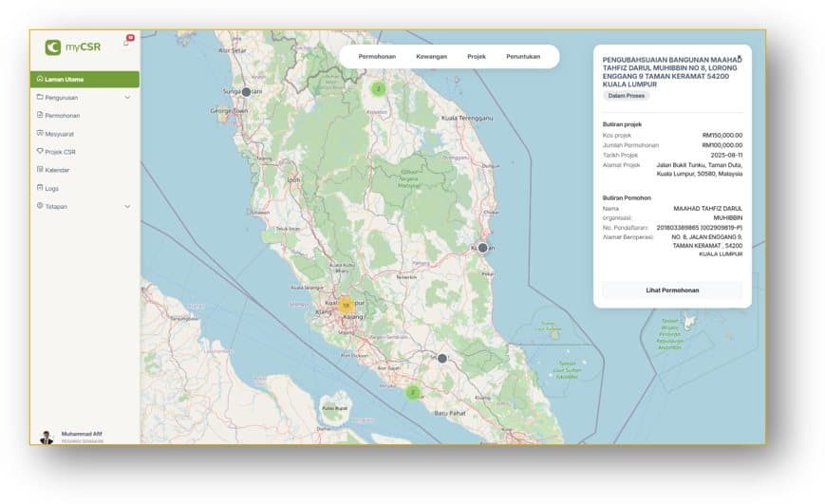The height and width of the screenshot is (504, 825).
Task: Click the Alor Setar map label
Action: (232, 50)
